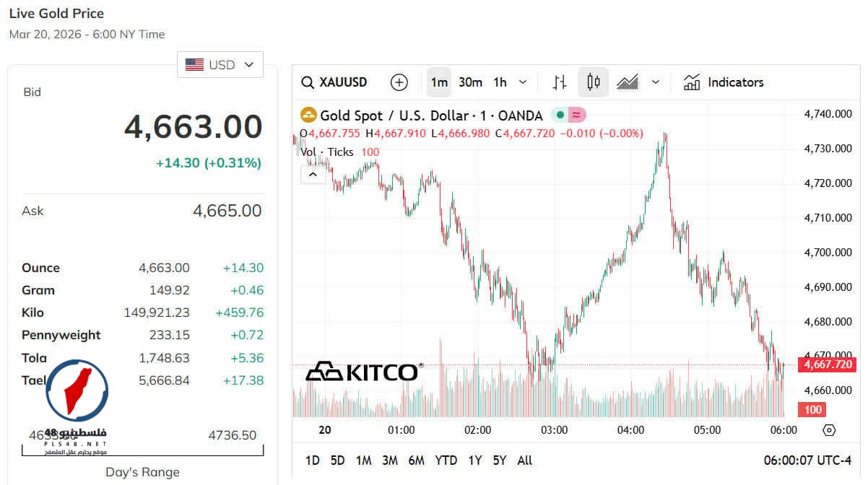Switch to the 30m interval
Viewport: 868px width, 485px height.
[470, 82]
